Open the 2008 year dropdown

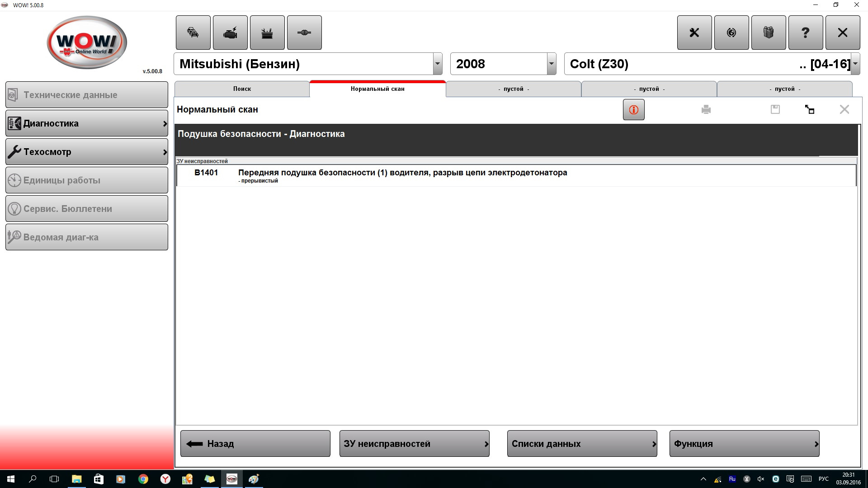[x=551, y=64]
